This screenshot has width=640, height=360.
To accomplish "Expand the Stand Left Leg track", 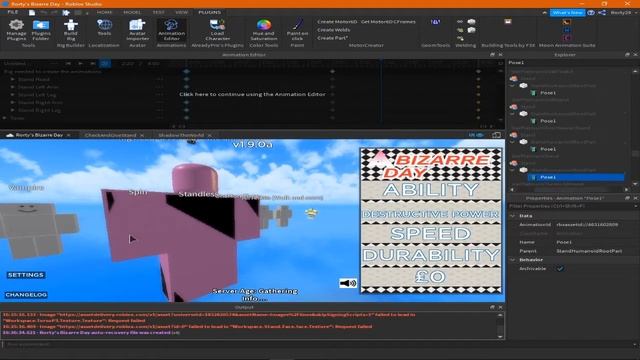I will pyautogui.click(x=13, y=95).
